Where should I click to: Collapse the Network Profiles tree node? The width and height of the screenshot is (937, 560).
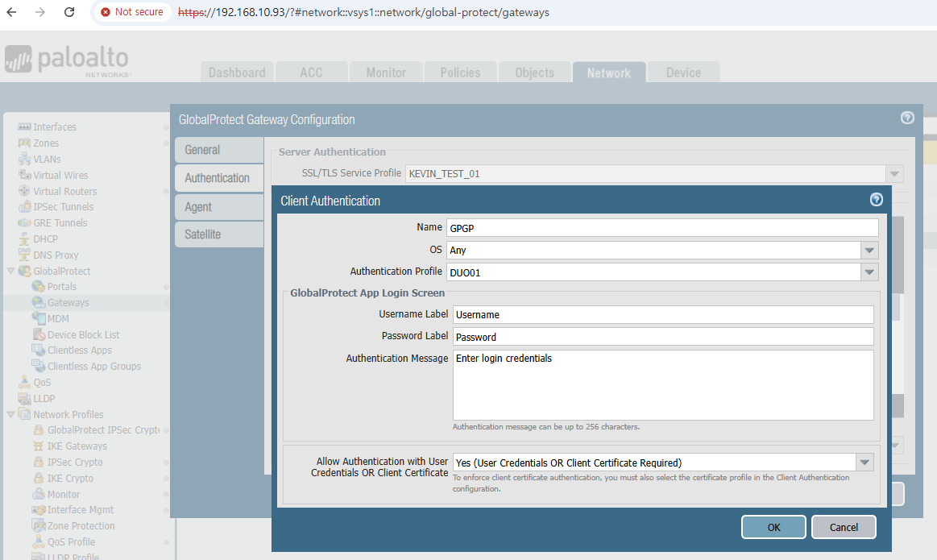[x=10, y=414]
